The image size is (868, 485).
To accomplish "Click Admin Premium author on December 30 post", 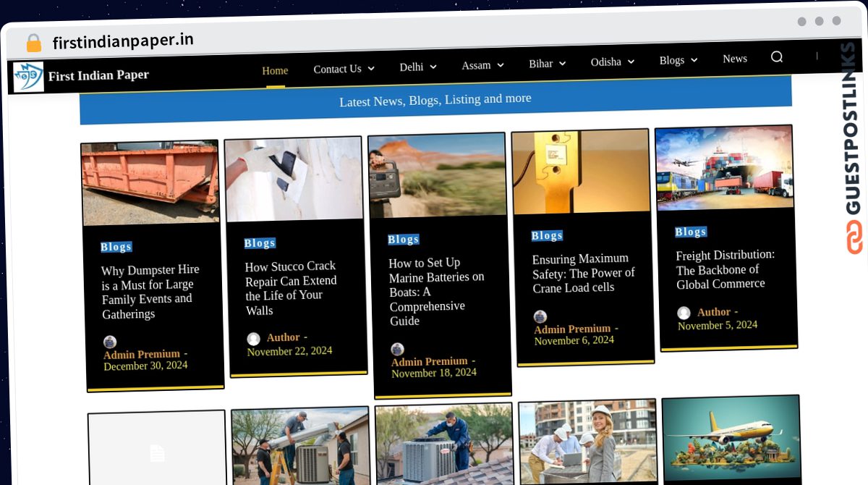I will [142, 355].
